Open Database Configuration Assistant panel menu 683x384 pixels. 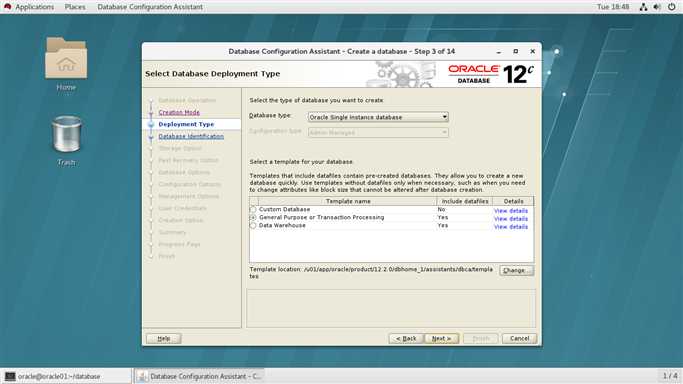tap(150, 7)
